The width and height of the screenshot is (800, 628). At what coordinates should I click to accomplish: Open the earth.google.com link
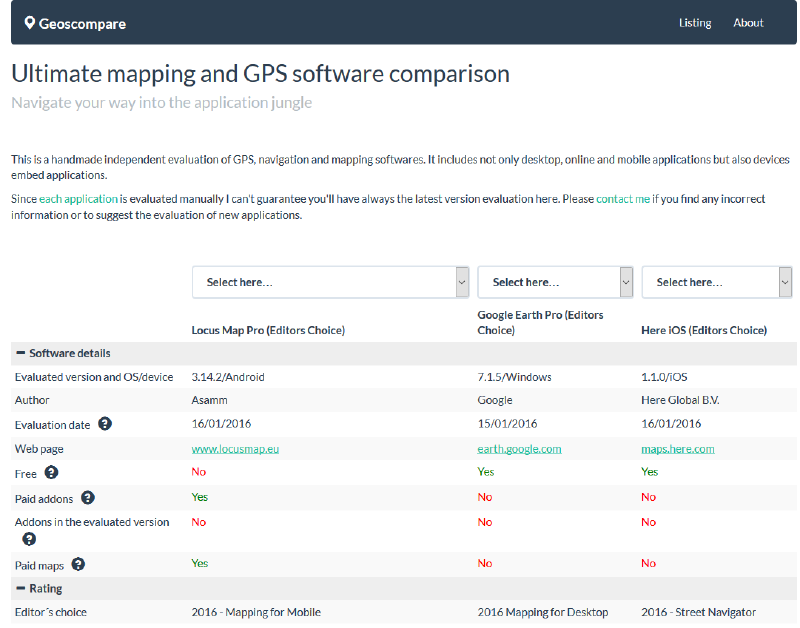coord(519,449)
